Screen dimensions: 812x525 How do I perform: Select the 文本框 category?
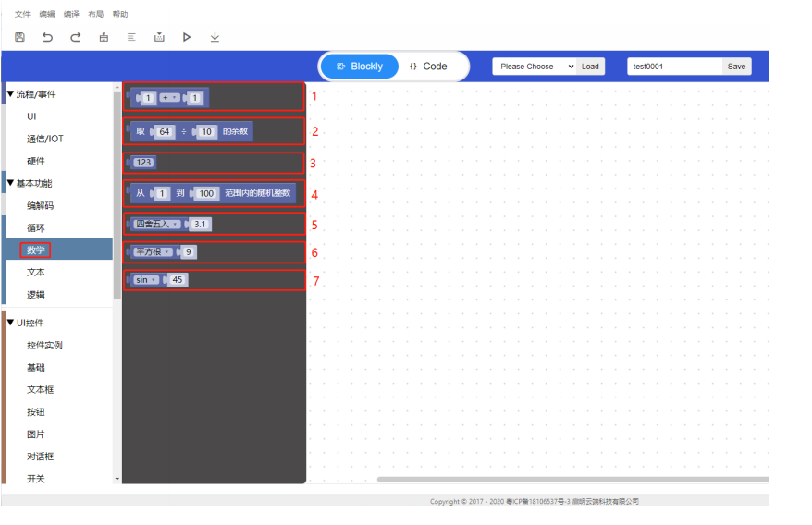tap(40, 390)
